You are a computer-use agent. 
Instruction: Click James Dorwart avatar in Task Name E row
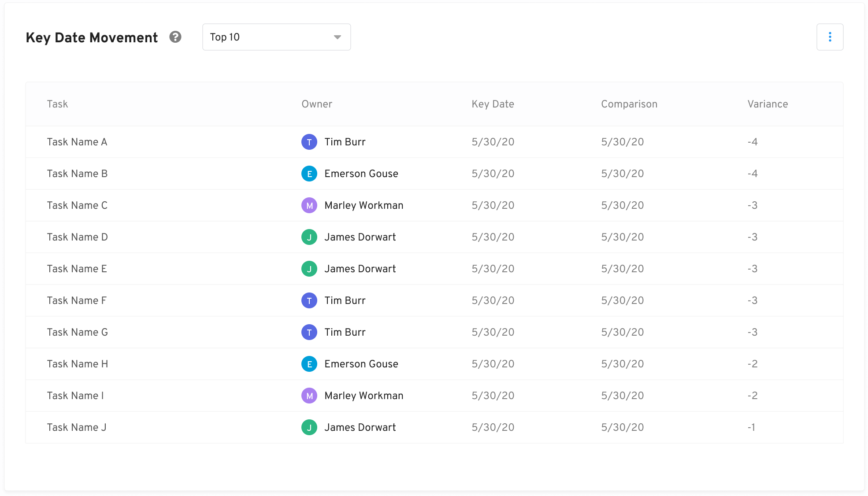click(309, 269)
